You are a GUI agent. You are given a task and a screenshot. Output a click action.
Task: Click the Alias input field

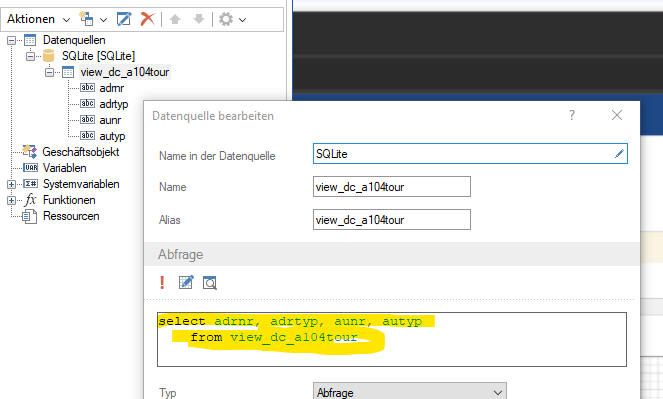tap(392, 220)
